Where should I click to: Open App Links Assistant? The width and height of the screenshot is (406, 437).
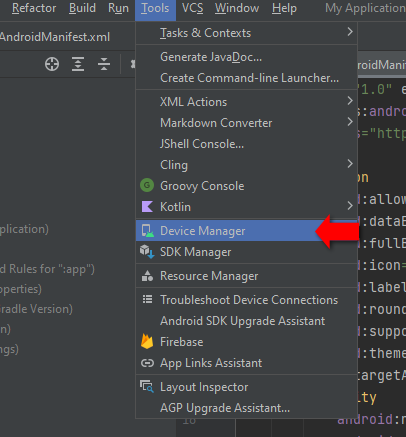246,363
